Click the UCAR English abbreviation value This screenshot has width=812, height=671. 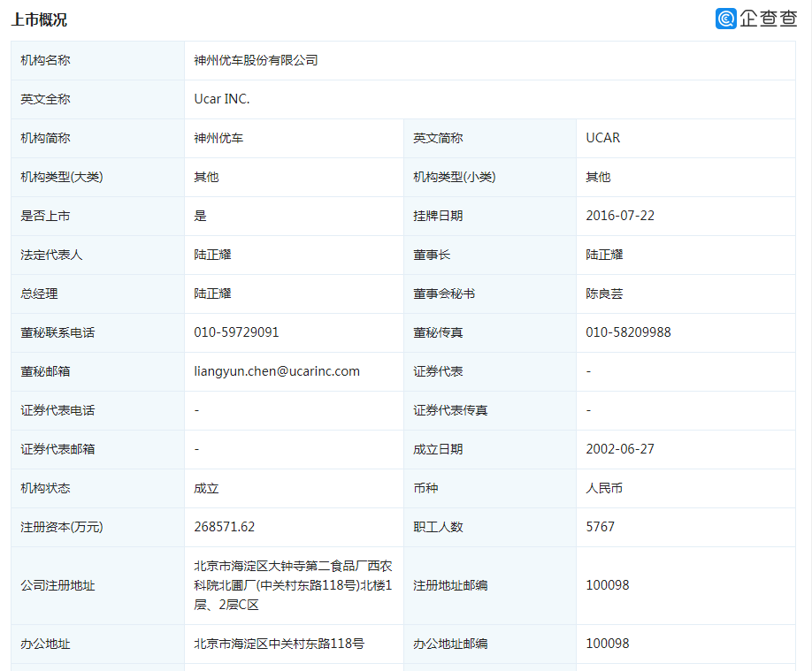click(602, 138)
